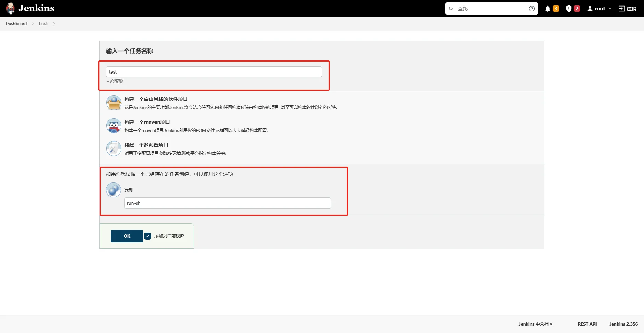Click the Jenkins butler logo icon
This screenshot has height=333, width=644.
[11, 8]
